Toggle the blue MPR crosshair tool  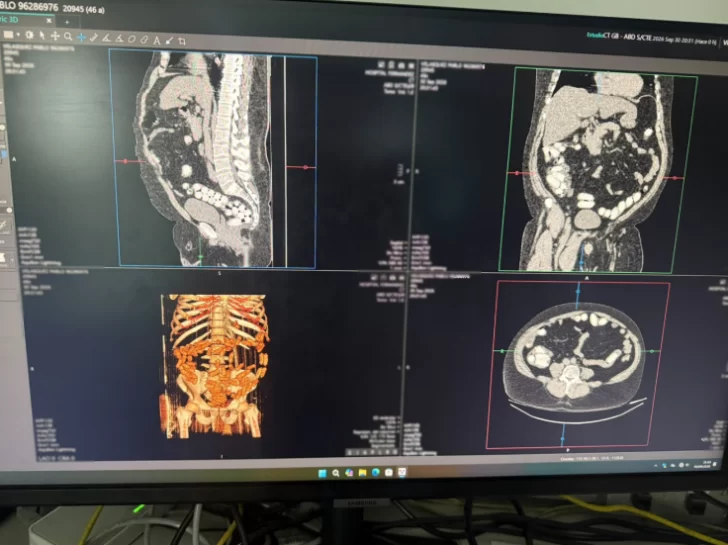click(x=81, y=37)
